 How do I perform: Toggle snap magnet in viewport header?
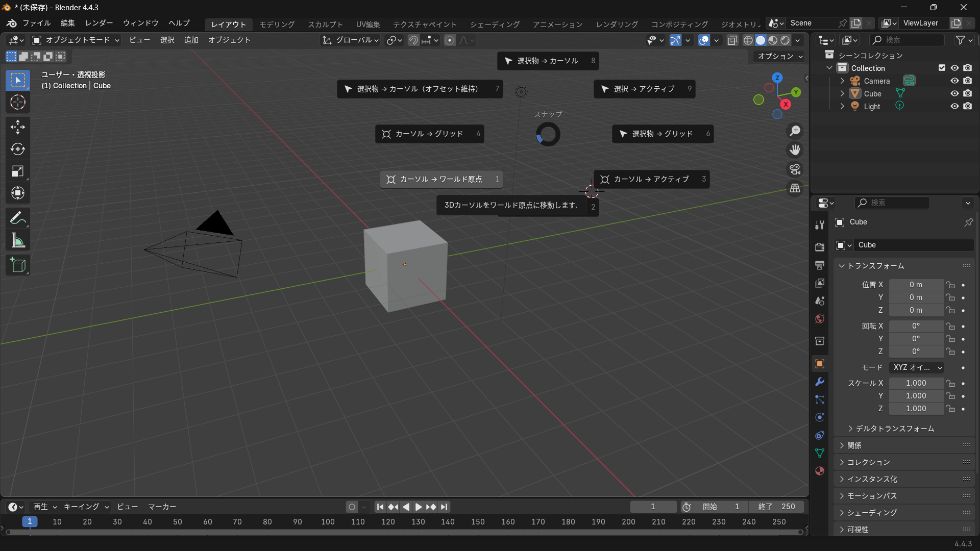413,40
